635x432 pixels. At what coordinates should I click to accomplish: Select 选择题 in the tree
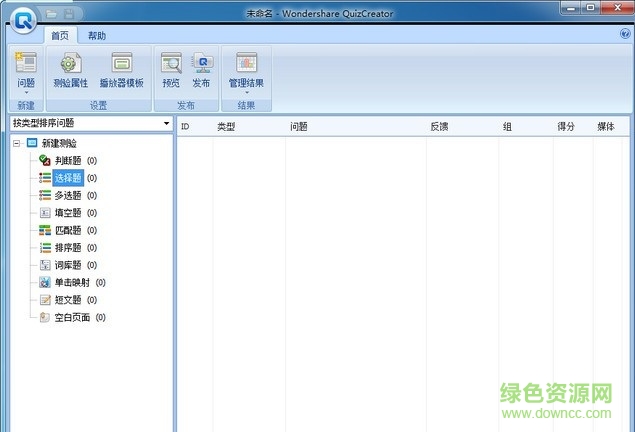tap(68, 178)
